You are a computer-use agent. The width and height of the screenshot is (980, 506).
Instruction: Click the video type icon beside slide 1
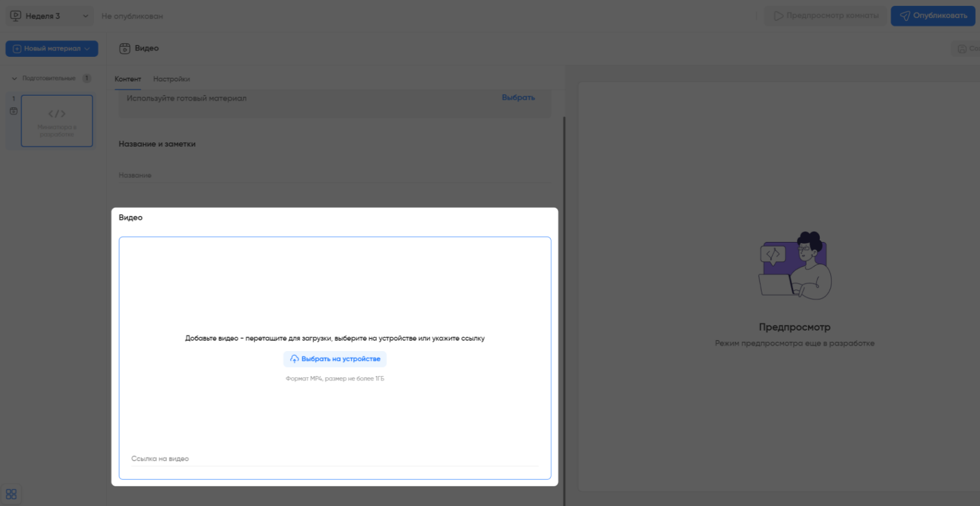[13, 111]
